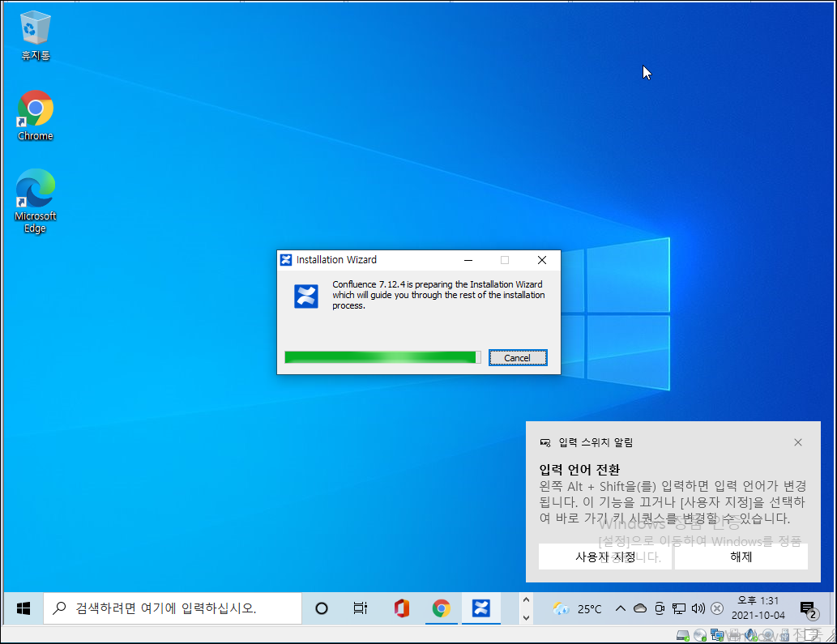Open the network tray icon

(679, 608)
